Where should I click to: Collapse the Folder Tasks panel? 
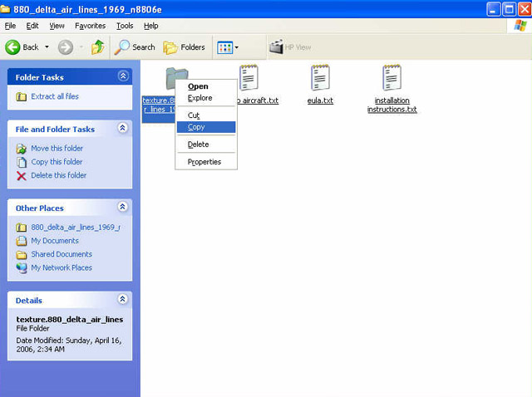123,76
